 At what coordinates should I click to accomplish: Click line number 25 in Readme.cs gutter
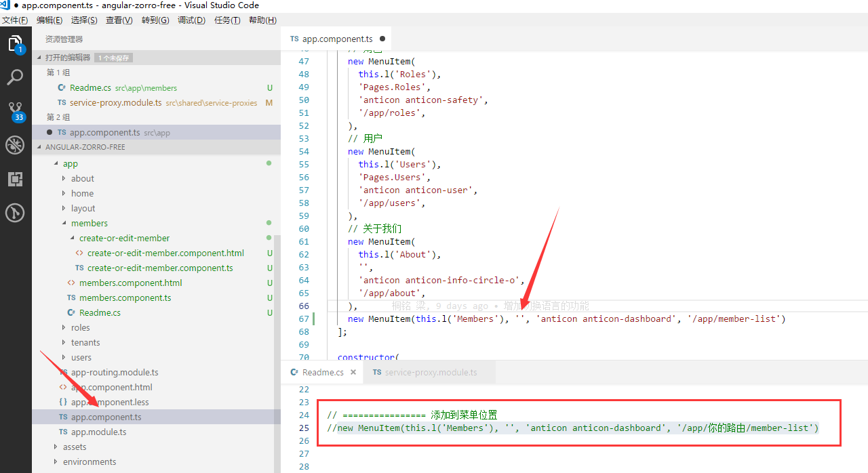304,428
